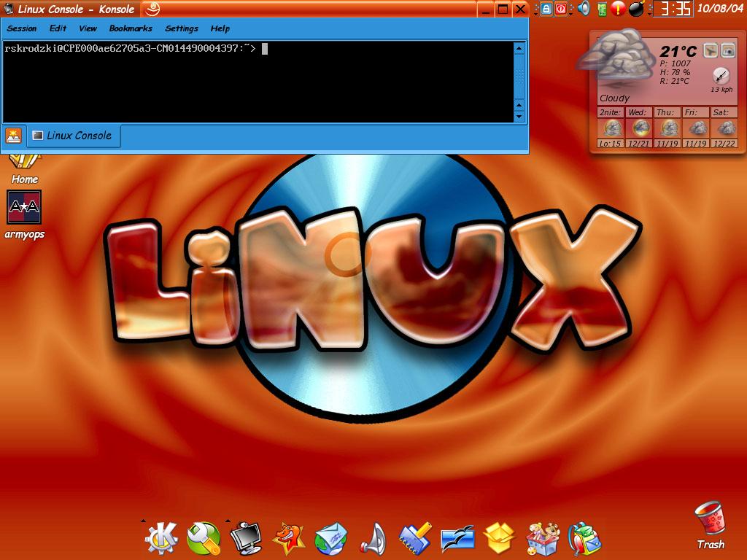Click the 2nite forecast icon

click(611, 128)
